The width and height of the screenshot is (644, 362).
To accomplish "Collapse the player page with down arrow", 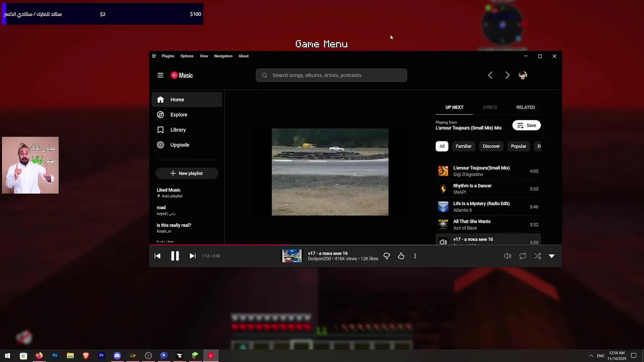I will (551, 256).
